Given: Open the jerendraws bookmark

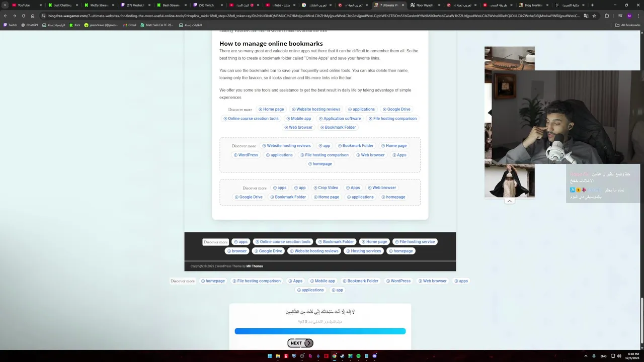Looking at the screenshot, I should pyautogui.click(x=101, y=25).
